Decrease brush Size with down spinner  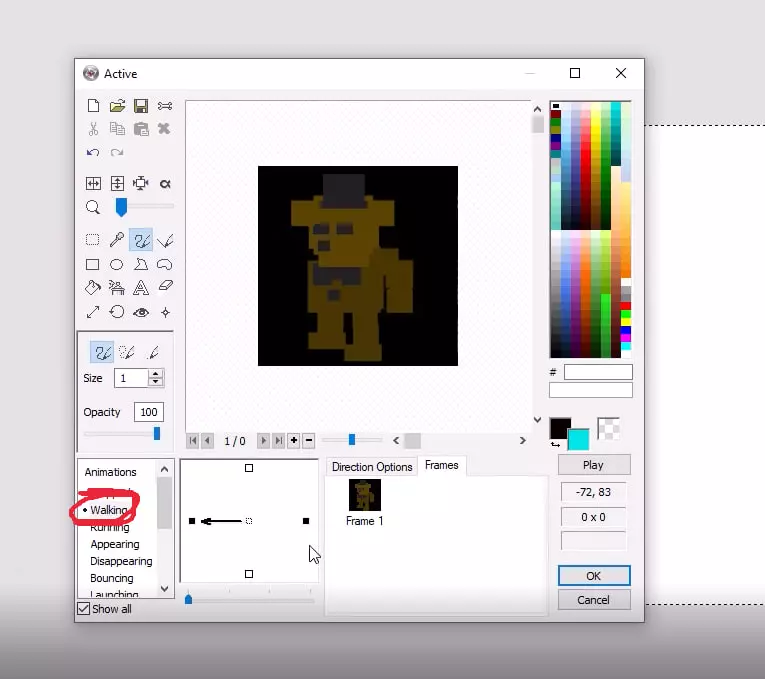pyautogui.click(x=156, y=382)
